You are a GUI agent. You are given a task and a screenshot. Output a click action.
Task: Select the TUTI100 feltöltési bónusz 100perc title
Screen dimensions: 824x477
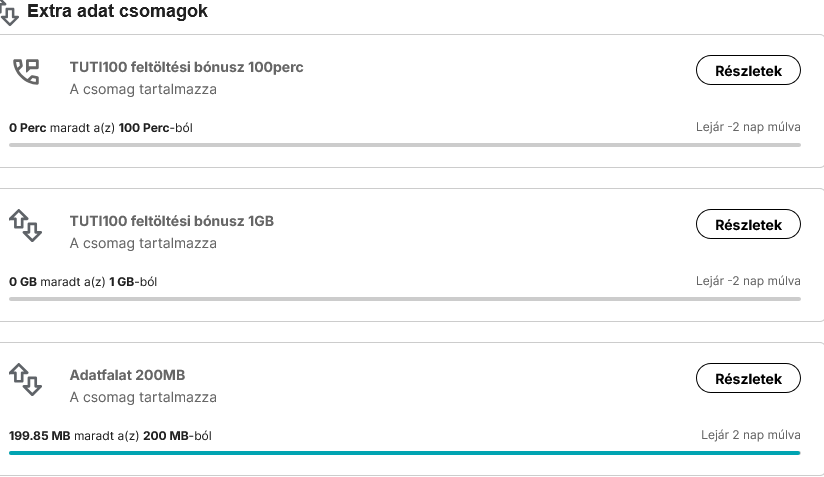pos(186,68)
